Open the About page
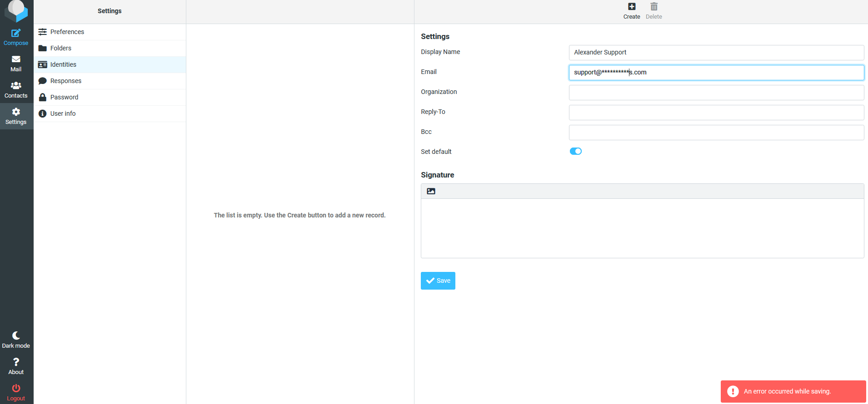Image resolution: width=868 pixels, height=404 pixels. click(x=16, y=366)
